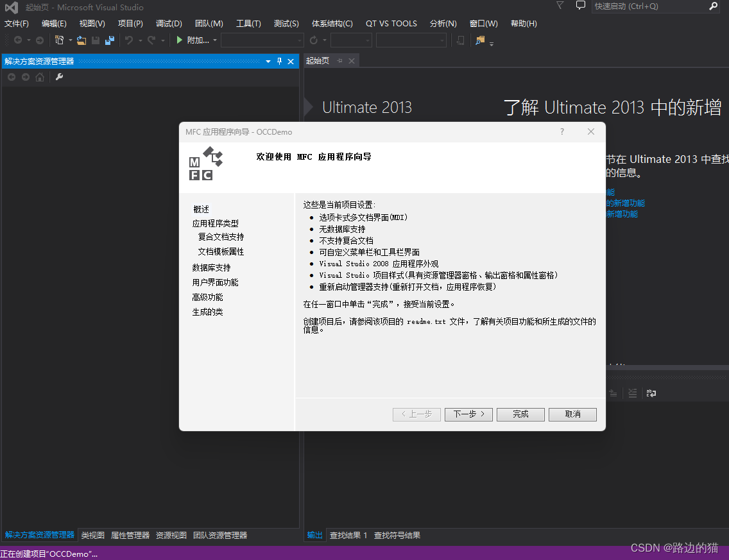Pin the 起始页 document tab
This screenshot has width=729, height=560.
[340, 61]
